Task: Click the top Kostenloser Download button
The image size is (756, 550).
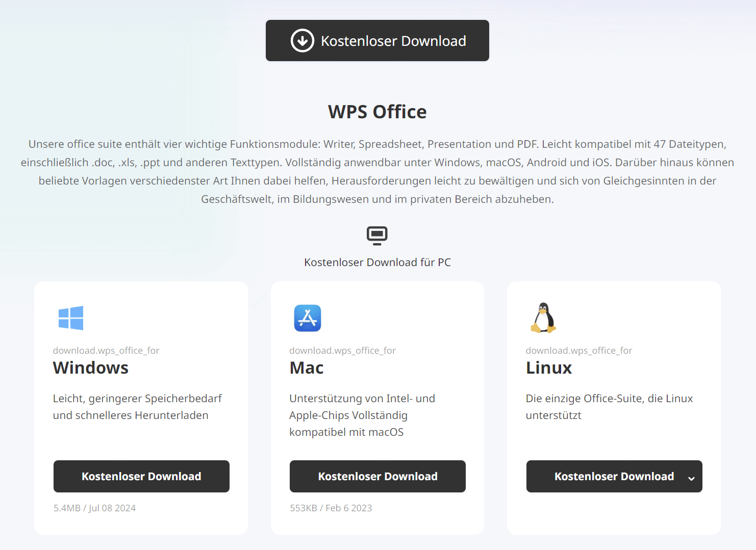Action: click(377, 41)
